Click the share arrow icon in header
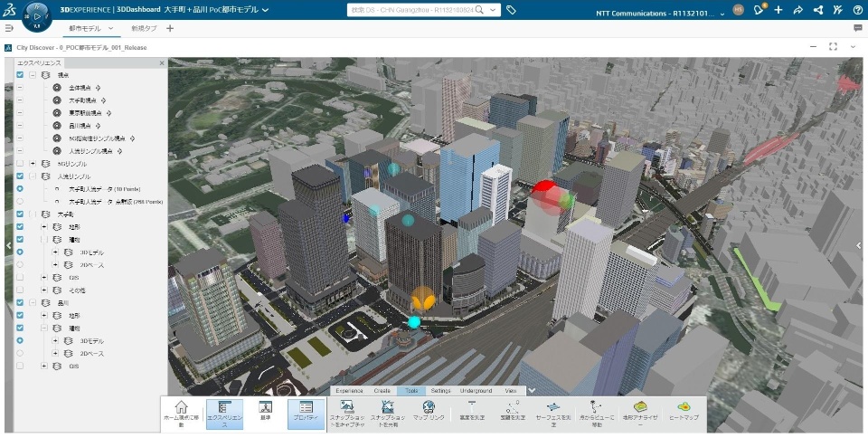 coord(798,10)
